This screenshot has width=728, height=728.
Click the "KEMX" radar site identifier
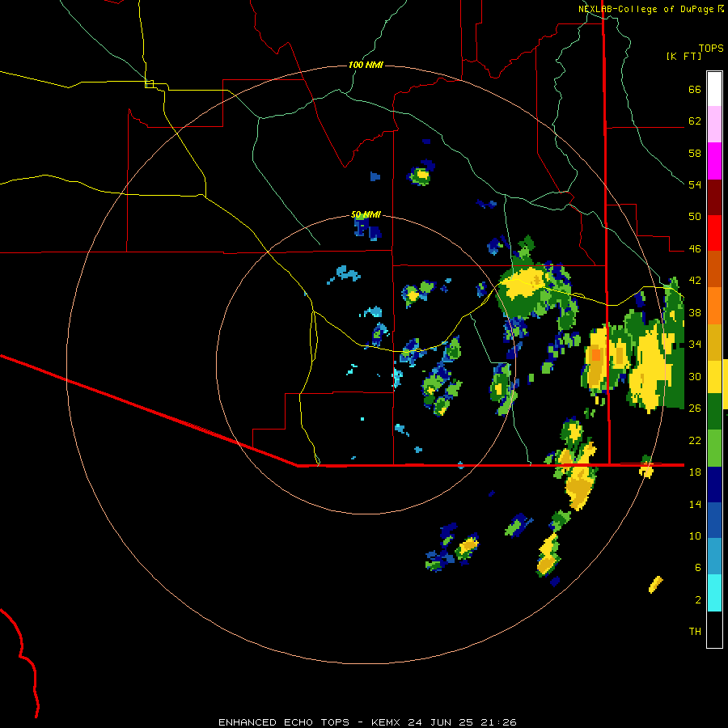tap(385, 722)
